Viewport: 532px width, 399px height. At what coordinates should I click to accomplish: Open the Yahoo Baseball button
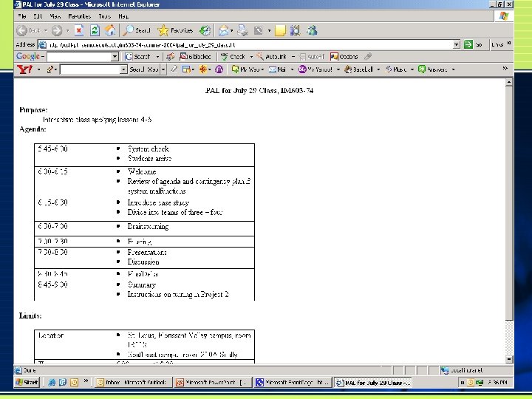click(x=358, y=69)
